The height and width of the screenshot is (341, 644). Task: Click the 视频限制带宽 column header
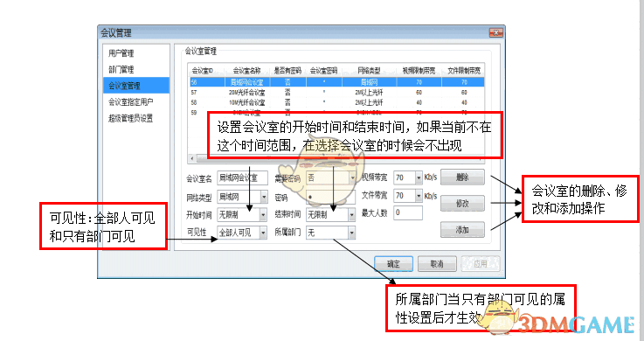(419, 71)
